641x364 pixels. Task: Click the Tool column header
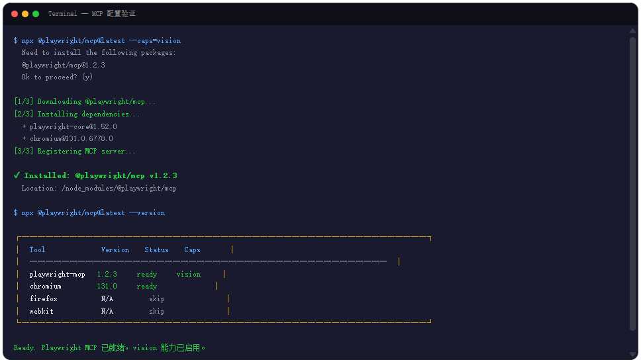coord(37,250)
